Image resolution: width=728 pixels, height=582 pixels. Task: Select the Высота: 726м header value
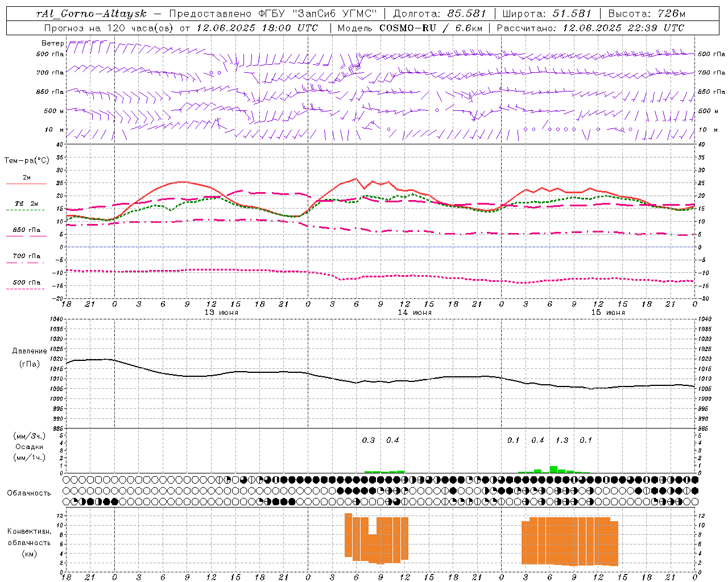[x=647, y=14]
